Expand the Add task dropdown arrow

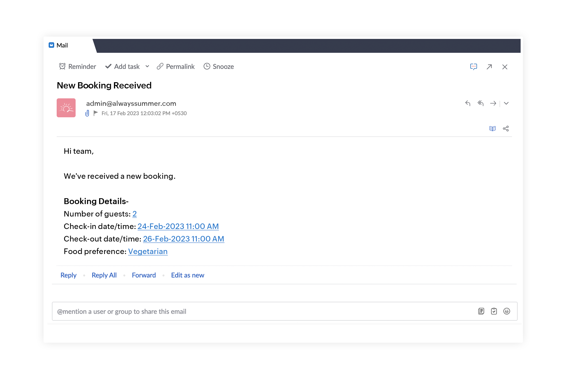pyautogui.click(x=147, y=66)
